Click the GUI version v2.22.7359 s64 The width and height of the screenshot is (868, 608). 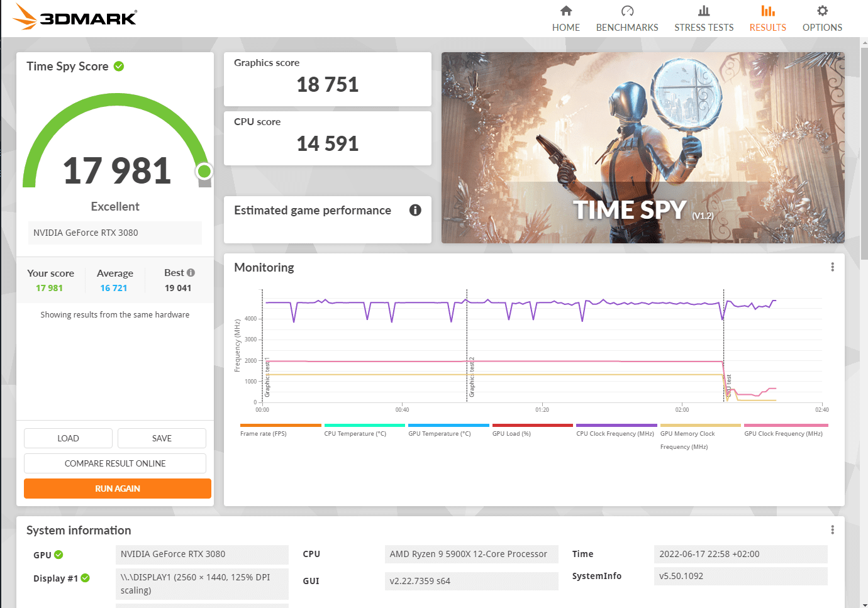coord(471,581)
